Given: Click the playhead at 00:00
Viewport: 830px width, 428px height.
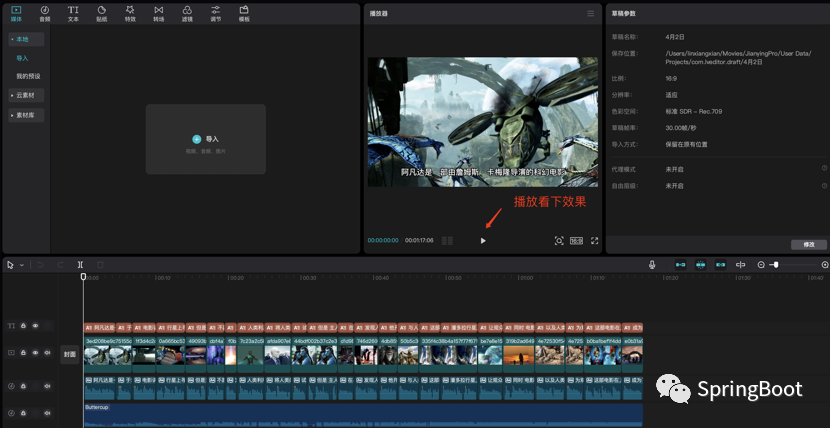Looking at the screenshot, I should point(83,276).
